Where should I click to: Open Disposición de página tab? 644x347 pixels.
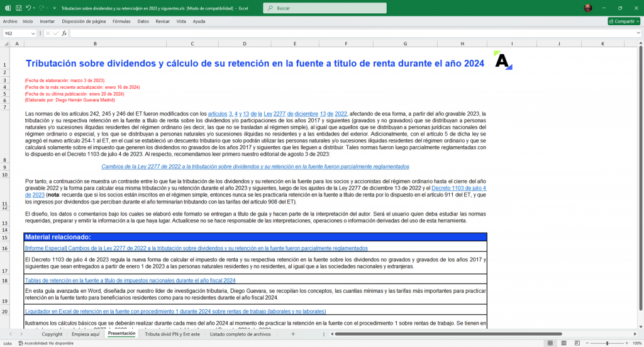[x=84, y=21]
